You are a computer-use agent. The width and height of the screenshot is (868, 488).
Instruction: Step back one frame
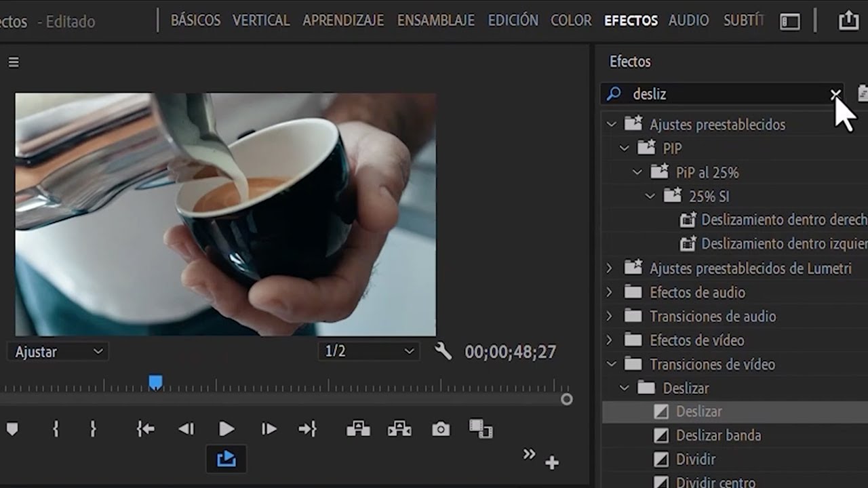pos(186,429)
